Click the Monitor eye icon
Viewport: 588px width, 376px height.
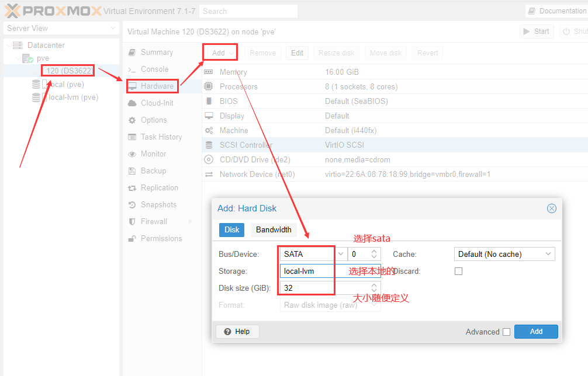tap(132, 154)
